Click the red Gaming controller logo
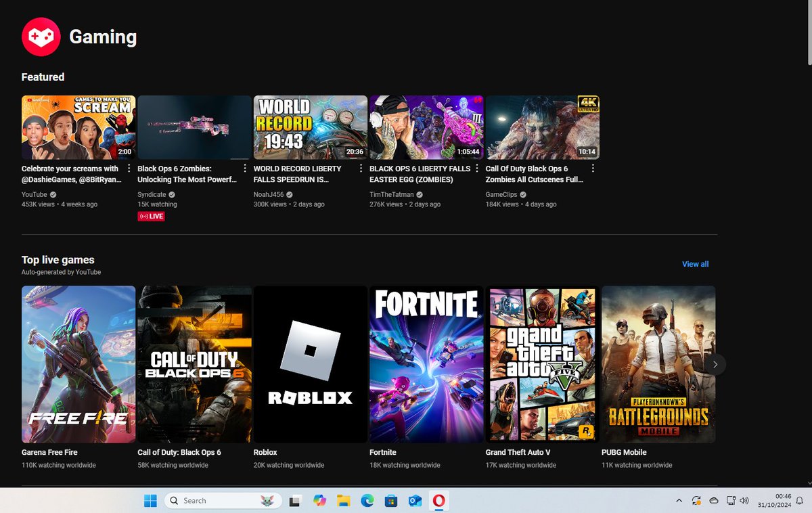Screen dimensions: 812x513 coord(41,37)
